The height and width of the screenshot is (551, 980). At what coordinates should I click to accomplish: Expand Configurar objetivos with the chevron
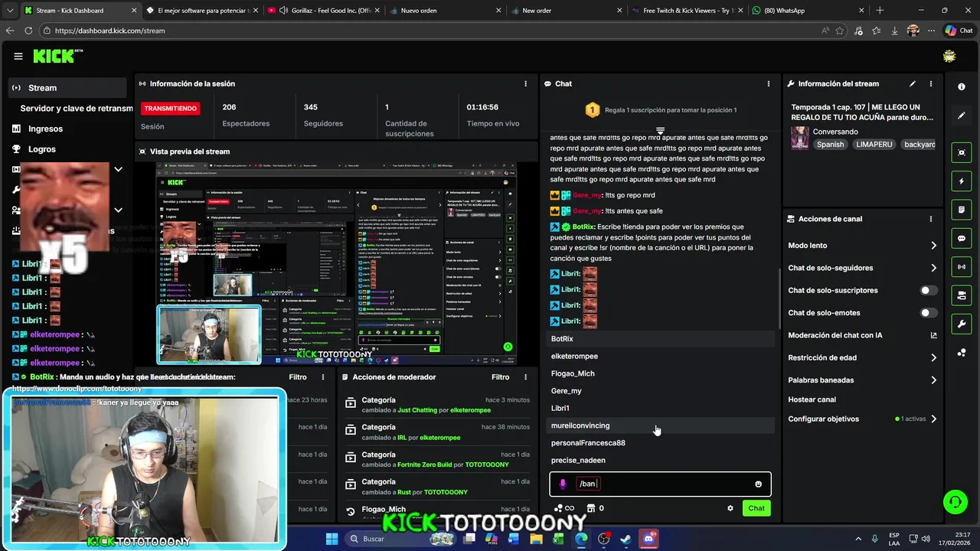point(933,419)
